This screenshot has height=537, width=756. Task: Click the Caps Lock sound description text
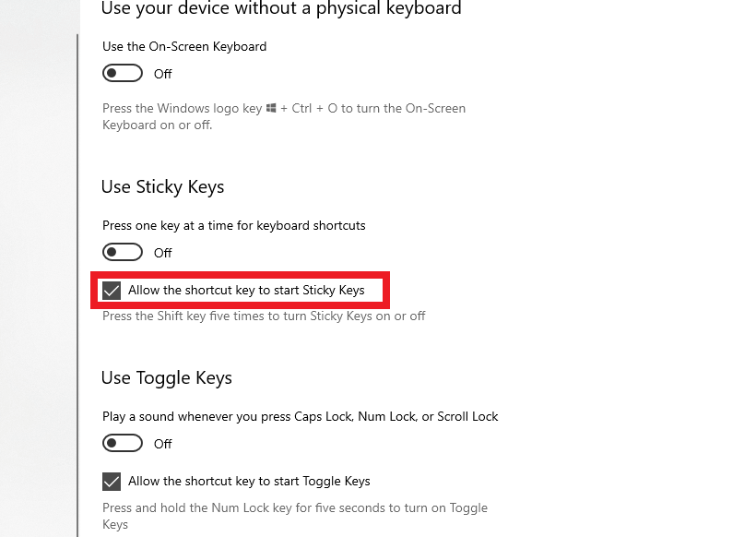pos(300,416)
